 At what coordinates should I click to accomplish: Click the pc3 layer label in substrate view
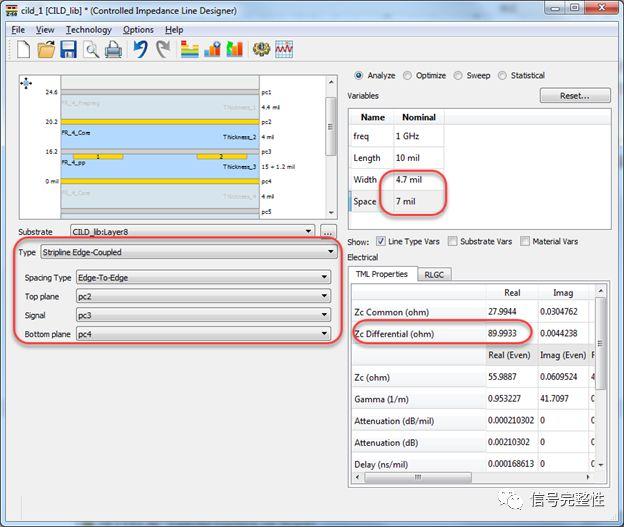(x=266, y=152)
